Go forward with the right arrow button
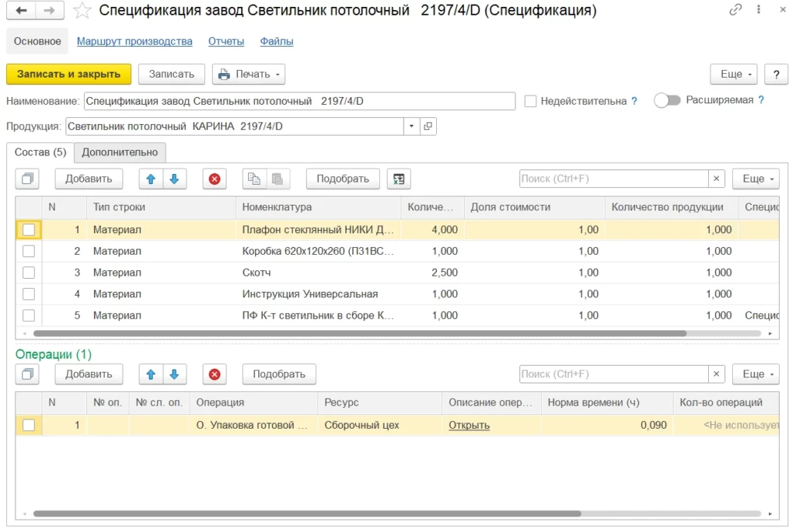The image size is (796, 532). click(50, 10)
